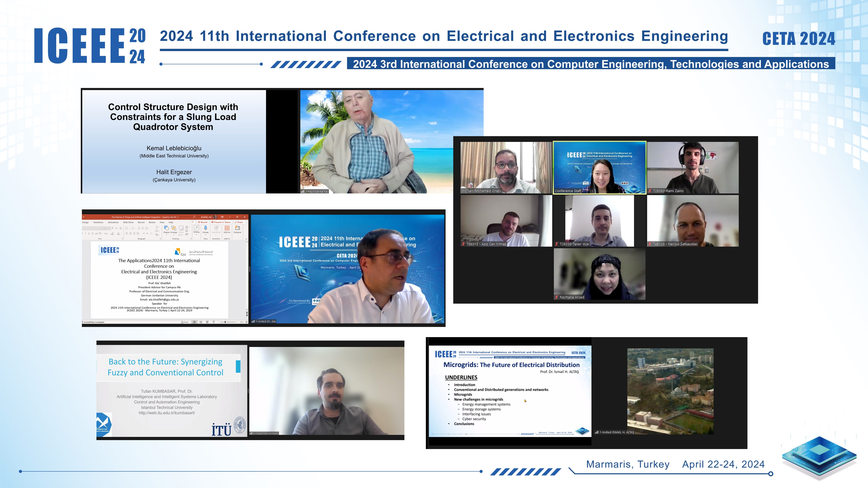Start Dictate with the microphone icon
This screenshot has width=868, height=488.
coord(206,230)
